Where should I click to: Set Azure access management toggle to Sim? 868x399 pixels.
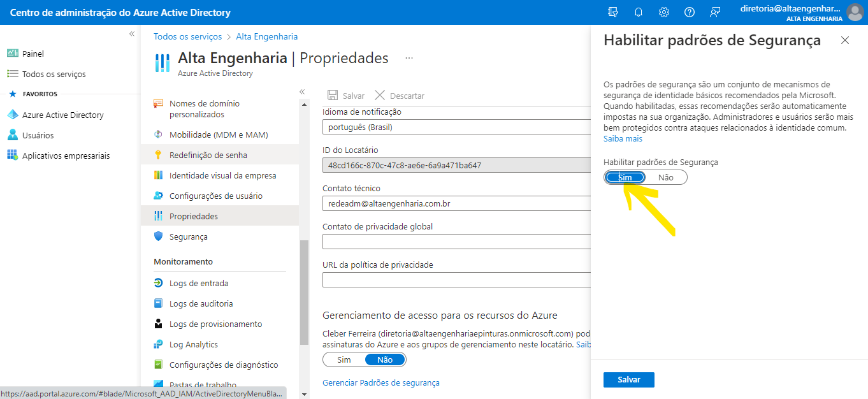point(344,359)
